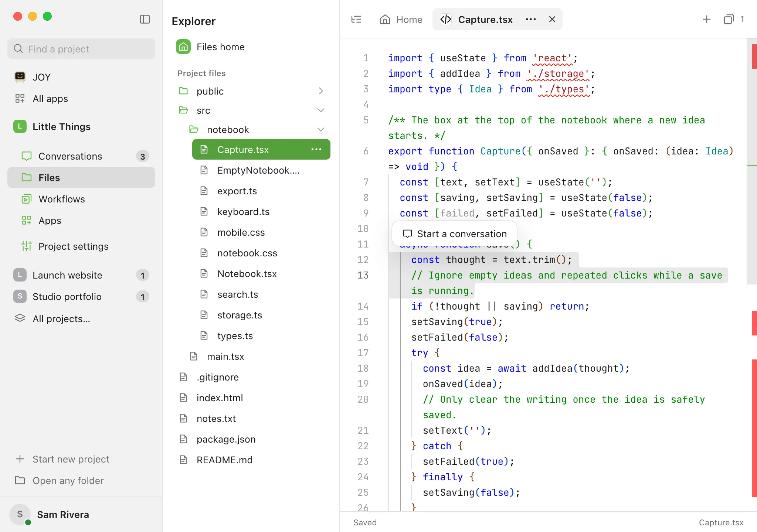Collapse the src folder chevron
Screen dimensions: 757x532
[321, 110]
